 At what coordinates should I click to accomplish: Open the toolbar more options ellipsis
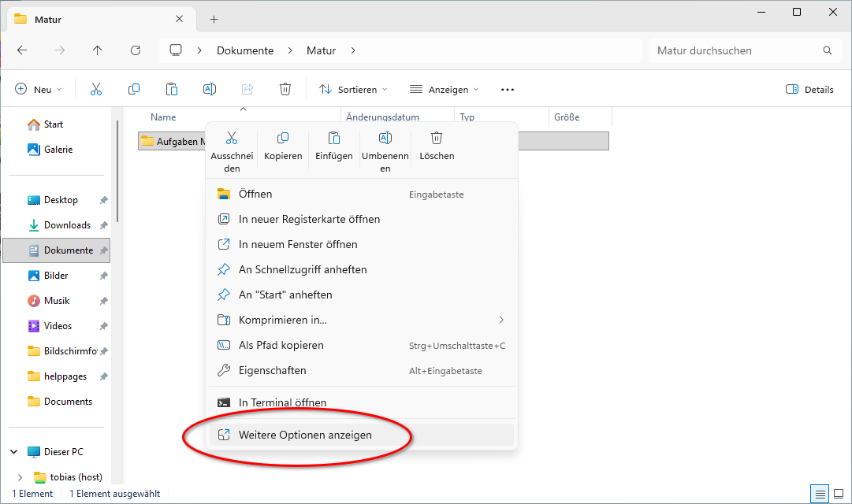tap(508, 90)
